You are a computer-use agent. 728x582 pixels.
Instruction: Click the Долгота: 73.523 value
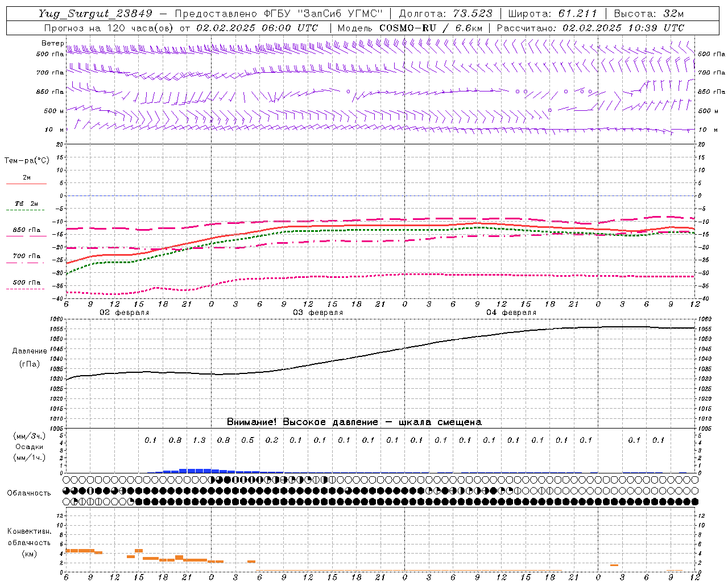tap(446, 14)
